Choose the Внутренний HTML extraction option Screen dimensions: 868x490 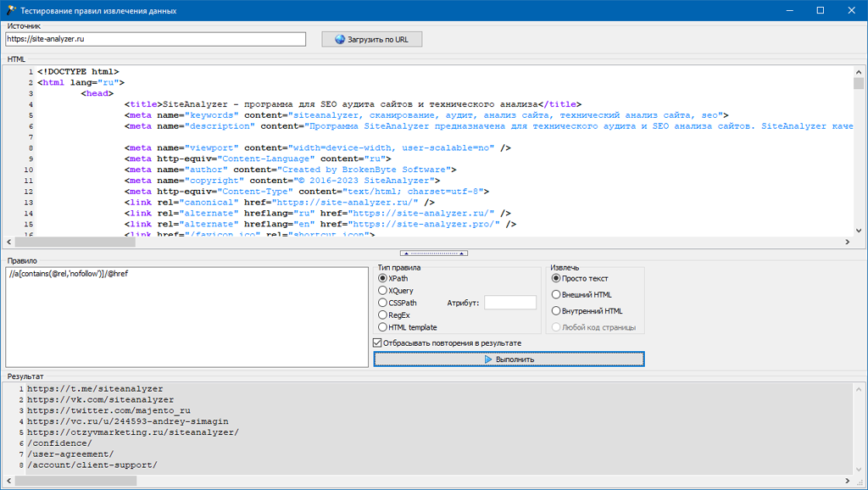click(x=587, y=311)
